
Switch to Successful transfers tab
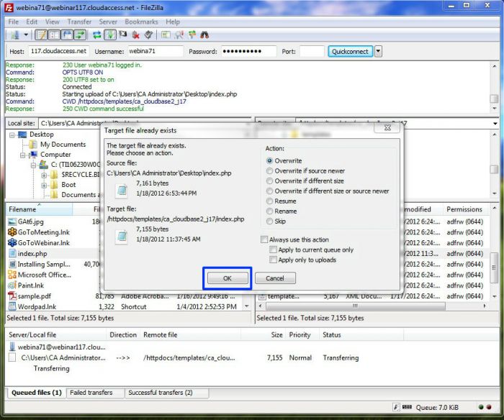161,393
